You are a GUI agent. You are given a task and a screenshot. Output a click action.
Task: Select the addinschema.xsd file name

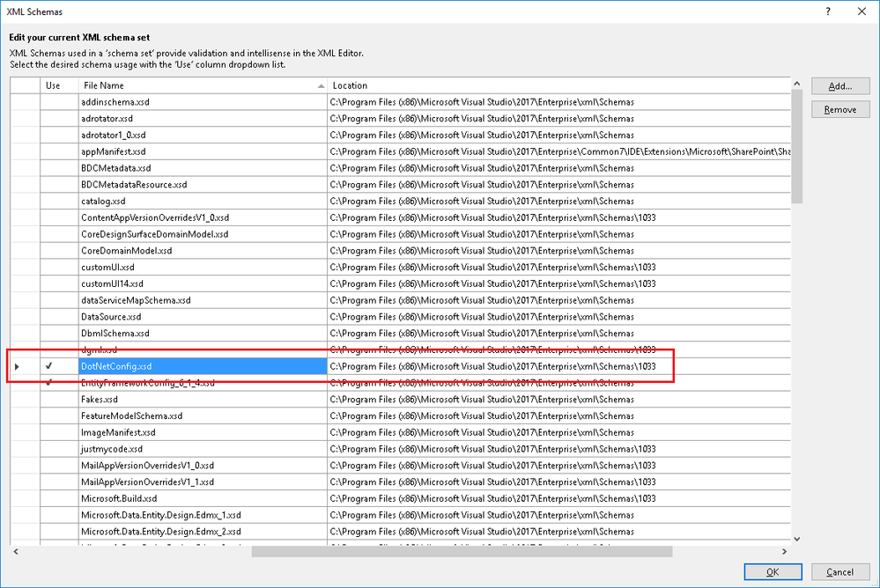pyautogui.click(x=203, y=101)
